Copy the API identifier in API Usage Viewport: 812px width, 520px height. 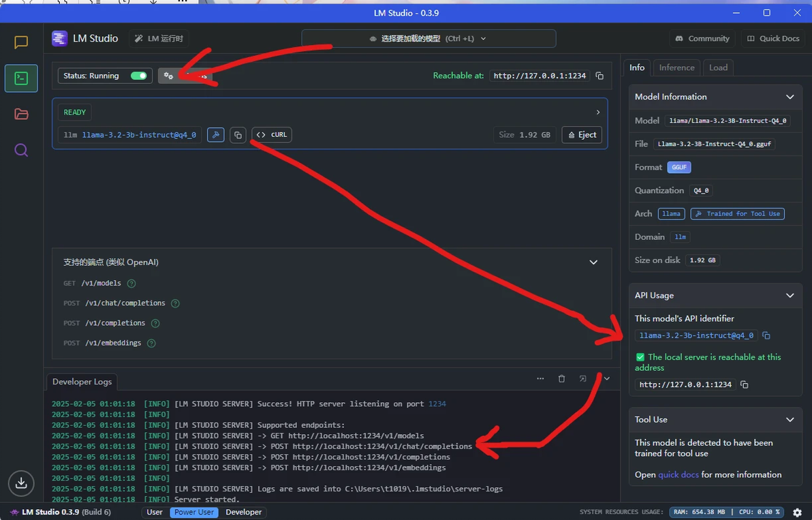pos(766,335)
